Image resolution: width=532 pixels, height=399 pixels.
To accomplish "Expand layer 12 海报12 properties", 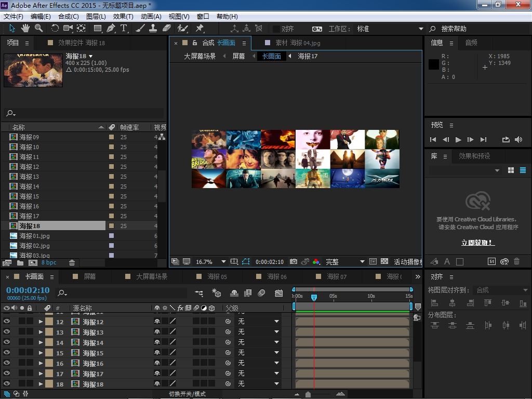I will point(41,321).
